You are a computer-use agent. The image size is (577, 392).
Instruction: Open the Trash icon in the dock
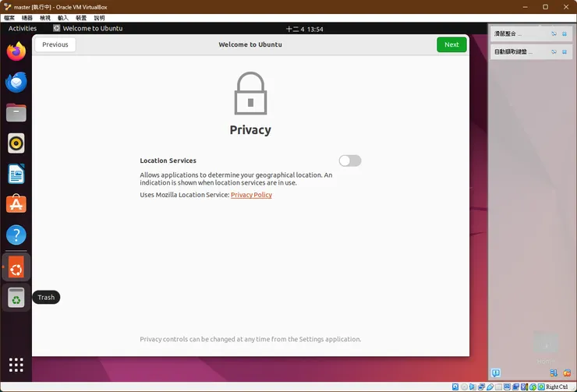click(16, 297)
